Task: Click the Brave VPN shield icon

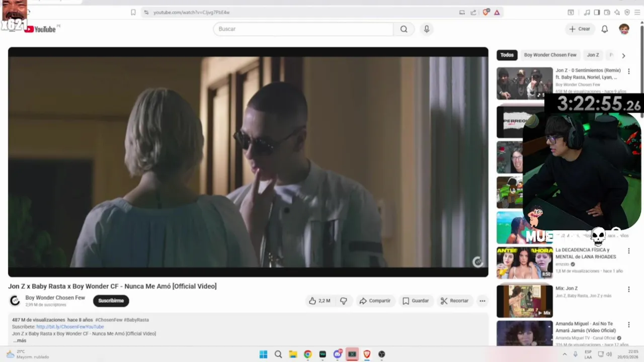Action: (x=627, y=13)
